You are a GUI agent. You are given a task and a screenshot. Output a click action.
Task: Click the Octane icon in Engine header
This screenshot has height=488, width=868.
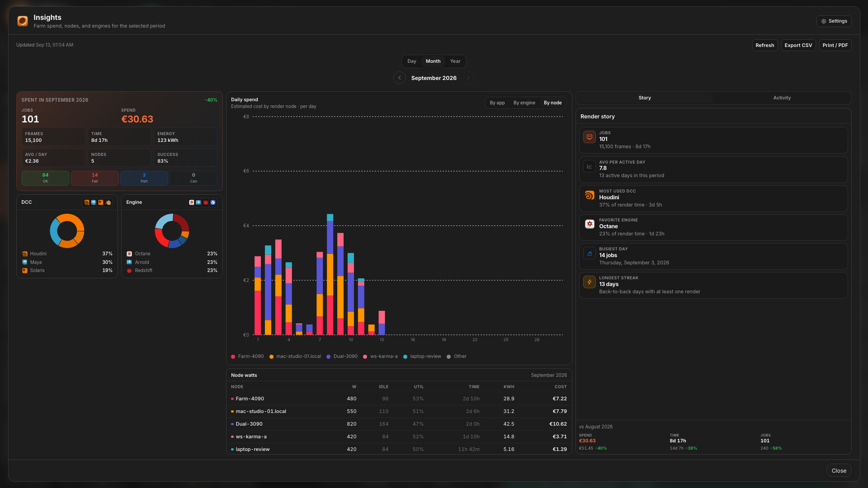click(191, 202)
